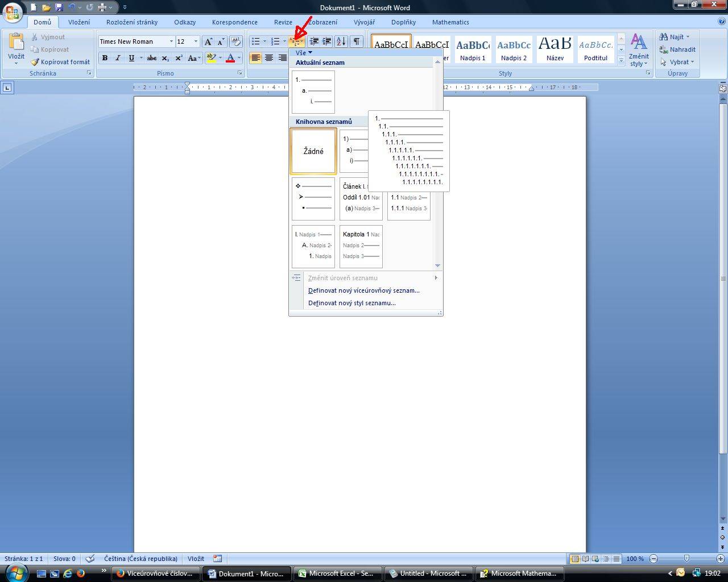Screen dimensions: 728x582
Task: Open the Odkazy tab
Action: click(x=185, y=22)
